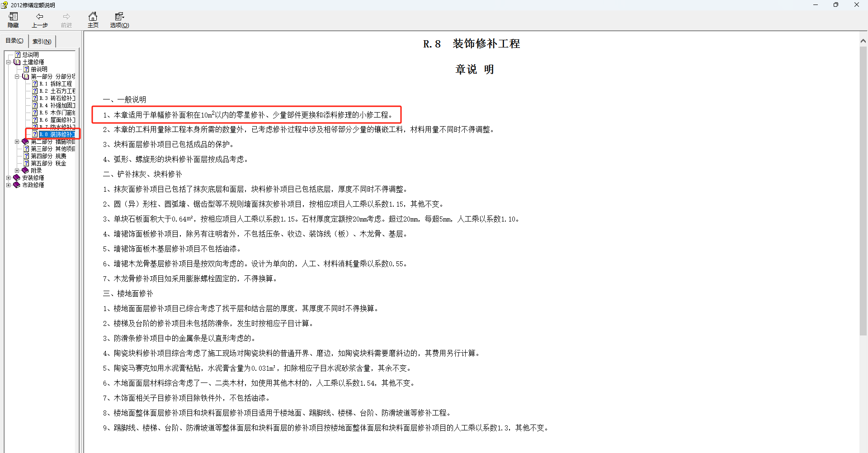
Task: Click the page icon beside 第三部分 其他项目
Action: (26, 149)
